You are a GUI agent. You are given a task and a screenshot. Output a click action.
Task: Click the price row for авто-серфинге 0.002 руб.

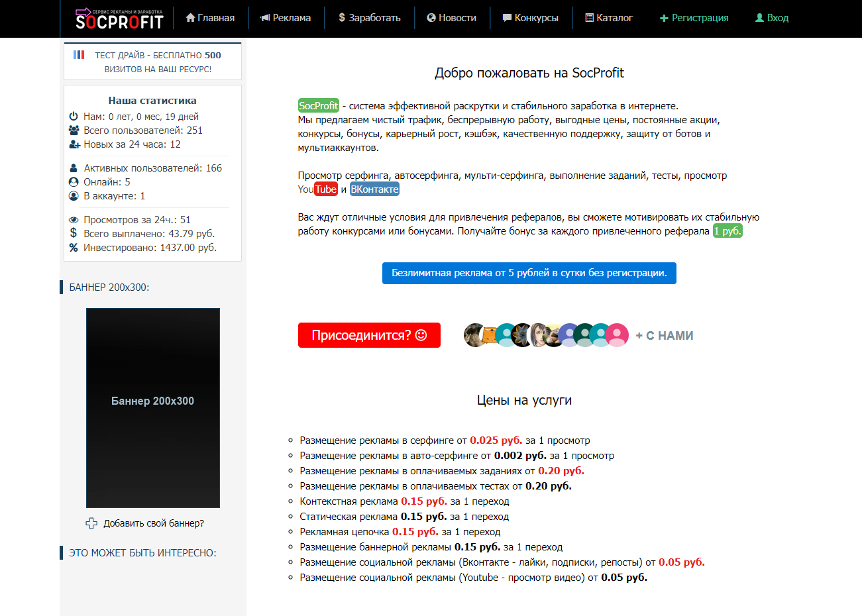pyautogui.click(x=457, y=456)
